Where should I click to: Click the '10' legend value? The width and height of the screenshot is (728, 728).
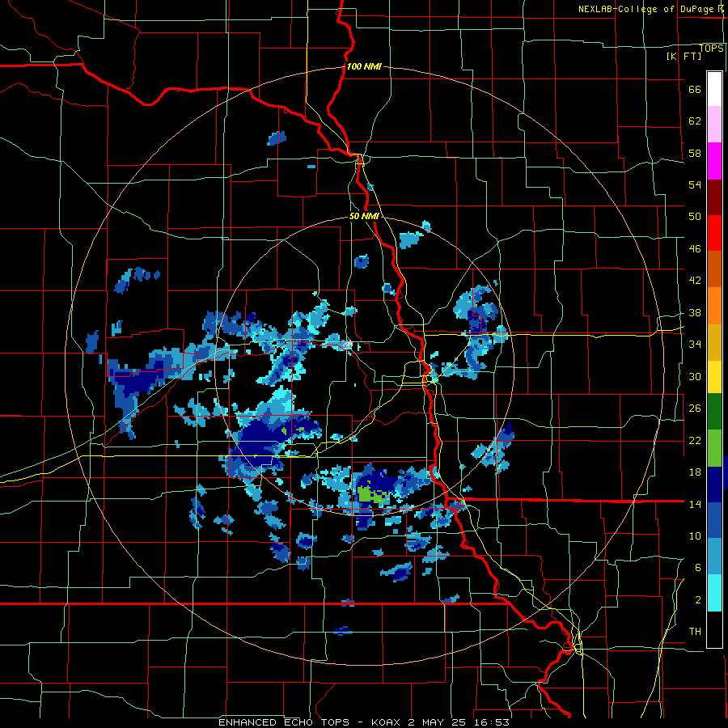(x=695, y=535)
